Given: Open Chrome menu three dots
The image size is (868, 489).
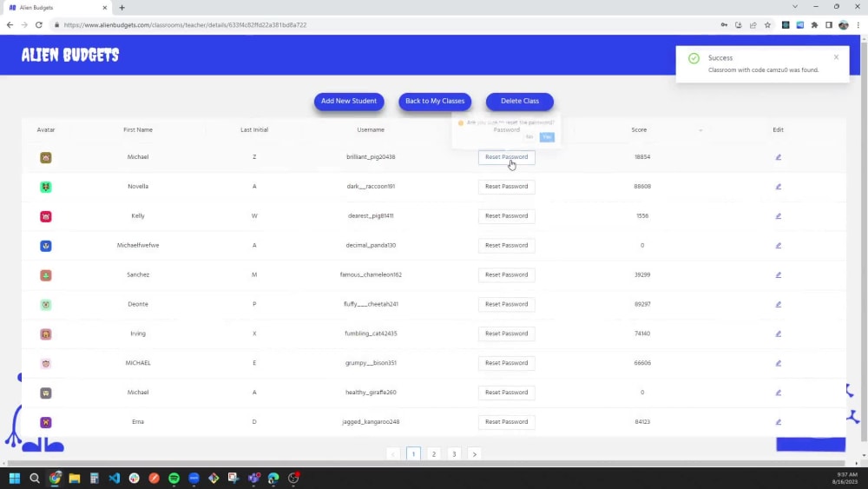Looking at the screenshot, I should pos(858,25).
